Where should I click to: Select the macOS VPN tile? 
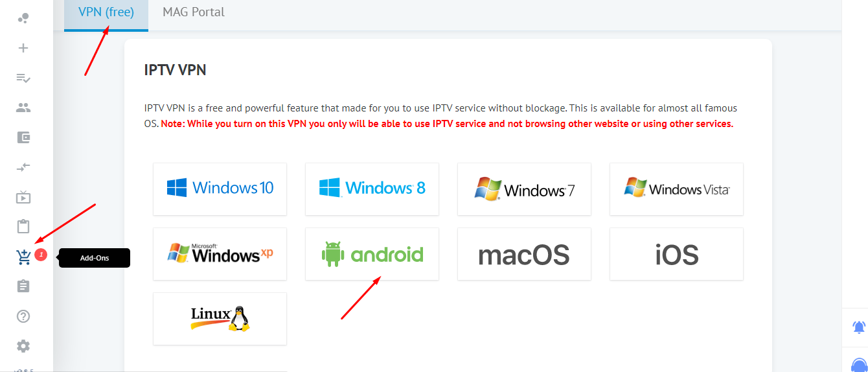tap(524, 254)
